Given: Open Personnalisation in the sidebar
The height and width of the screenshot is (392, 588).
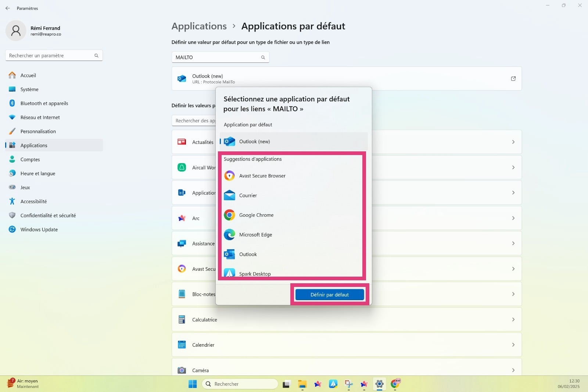Looking at the screenshot, I should pos(54,131).
